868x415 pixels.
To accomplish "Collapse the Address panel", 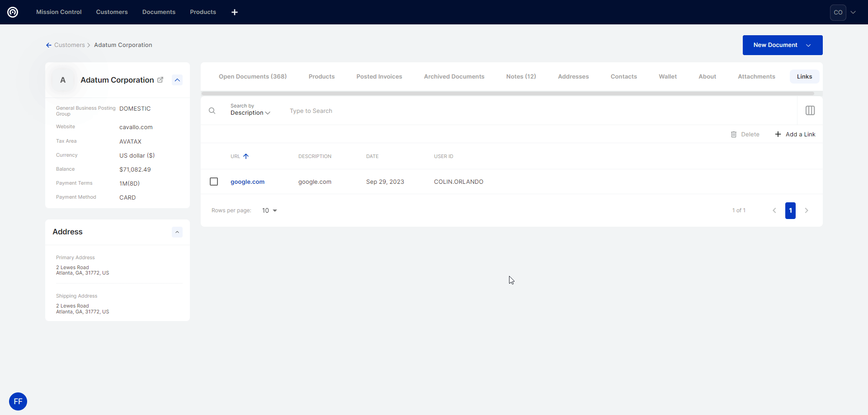I will coord(177,232).
